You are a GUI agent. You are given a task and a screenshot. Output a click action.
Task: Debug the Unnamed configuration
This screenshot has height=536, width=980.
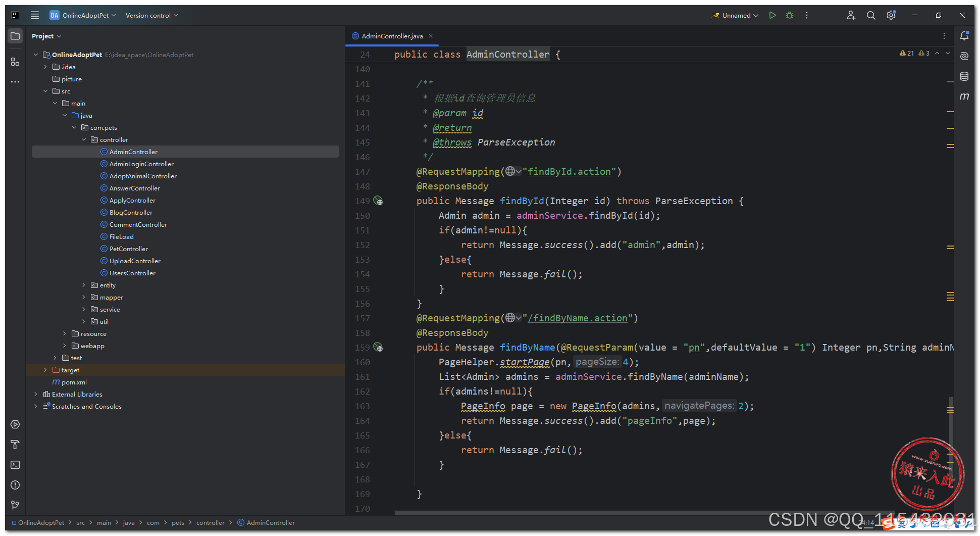click(790, 15)
